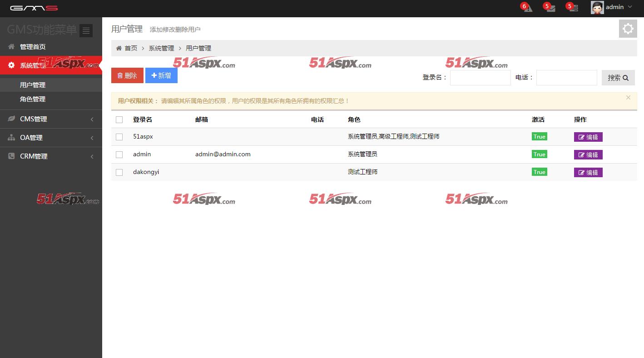Toggle the sidebar hamburger menu icon
644x358 pixels.
point(86,30)
